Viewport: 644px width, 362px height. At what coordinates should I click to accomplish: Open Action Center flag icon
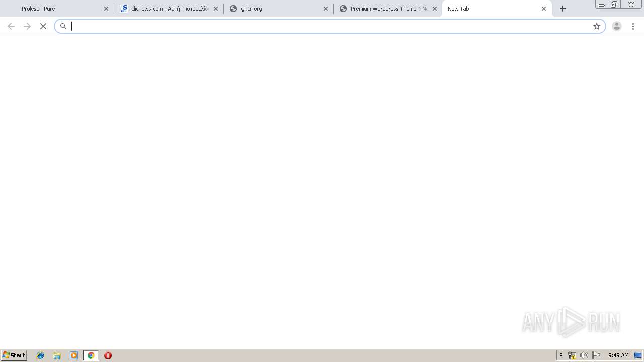pyautogui.click(x=596, y=355)
